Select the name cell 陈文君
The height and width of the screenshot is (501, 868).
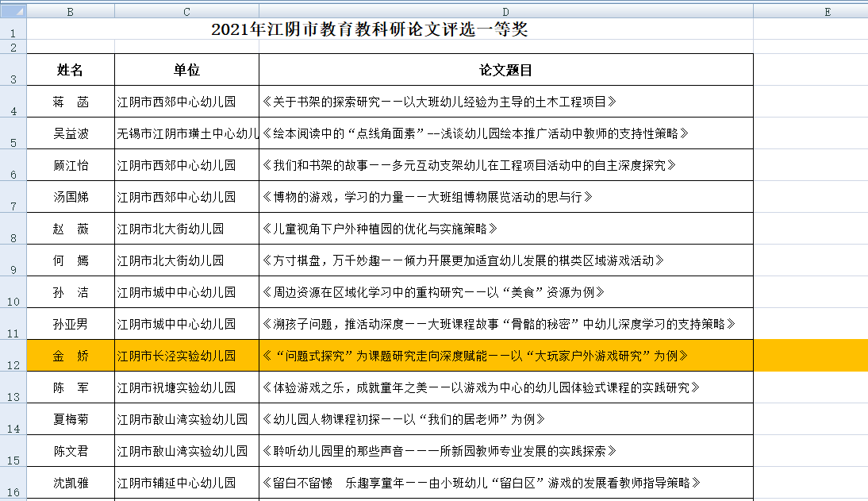[71, 451]
